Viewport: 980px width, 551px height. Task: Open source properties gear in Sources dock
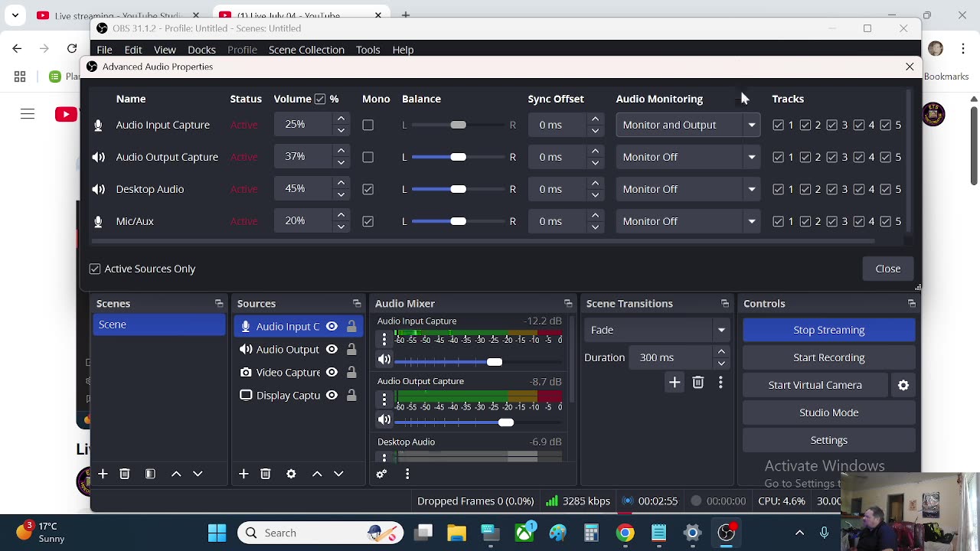(291, 474)
